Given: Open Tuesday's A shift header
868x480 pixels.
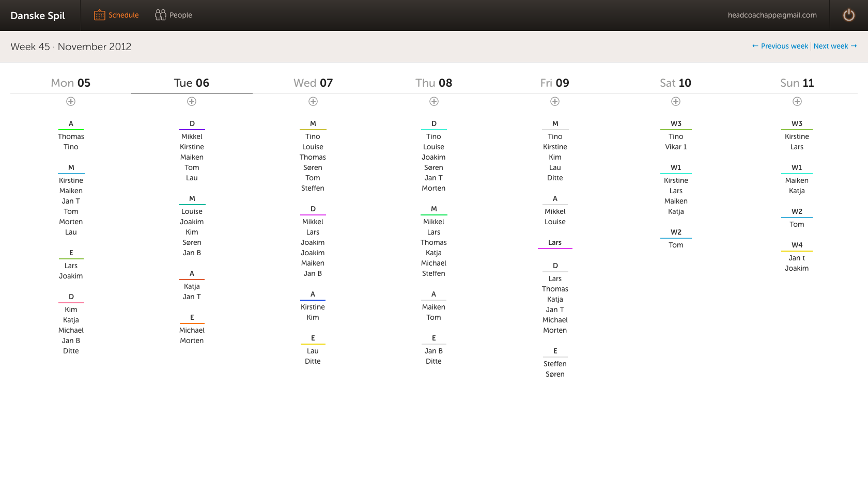Looking at the screenshot, I should [x=192, y=274].
